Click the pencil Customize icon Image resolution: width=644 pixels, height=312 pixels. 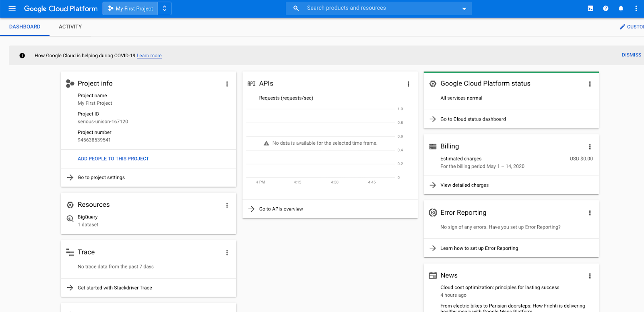(622, 27)
